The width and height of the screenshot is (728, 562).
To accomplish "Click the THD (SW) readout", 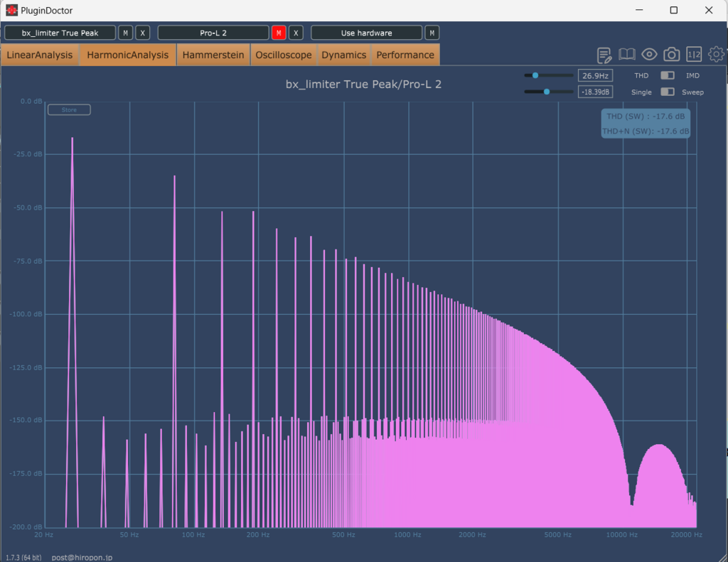I will pos(646,117).
